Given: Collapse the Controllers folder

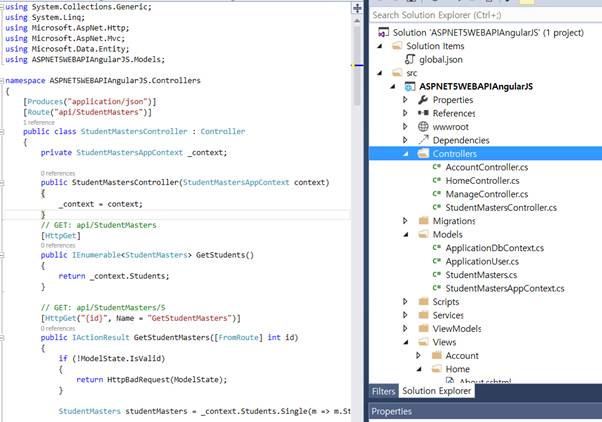Looking at the screenshot, I should 406,154.
